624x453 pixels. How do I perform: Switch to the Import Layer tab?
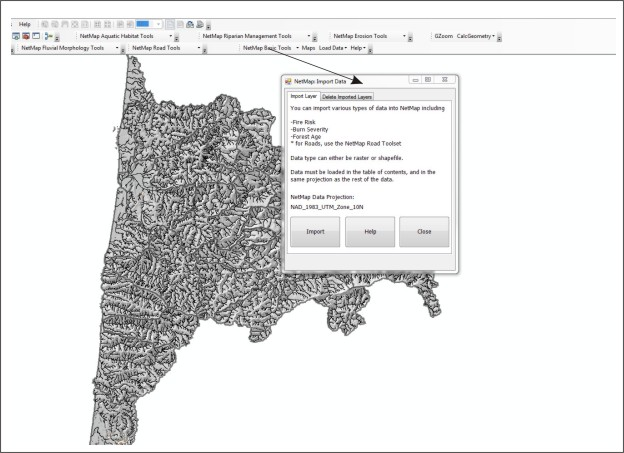click(303, 97)
